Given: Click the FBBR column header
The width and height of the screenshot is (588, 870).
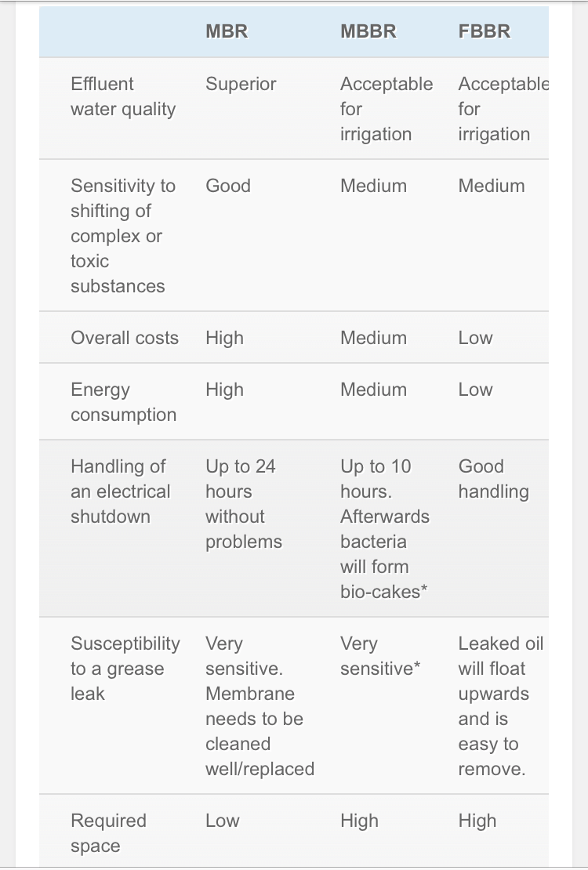Looking at the screenshot, I should 485,31.
